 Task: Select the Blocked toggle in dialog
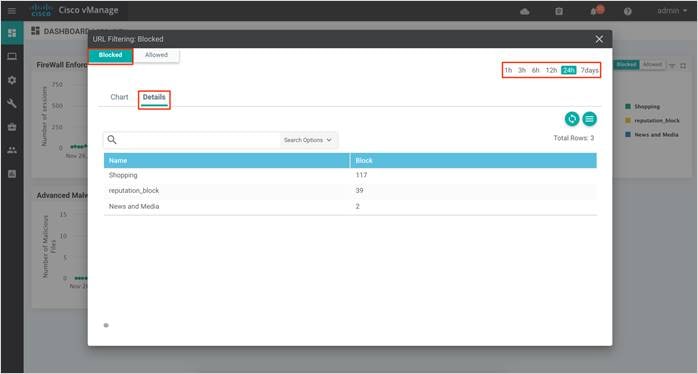[x=110, y=55]
